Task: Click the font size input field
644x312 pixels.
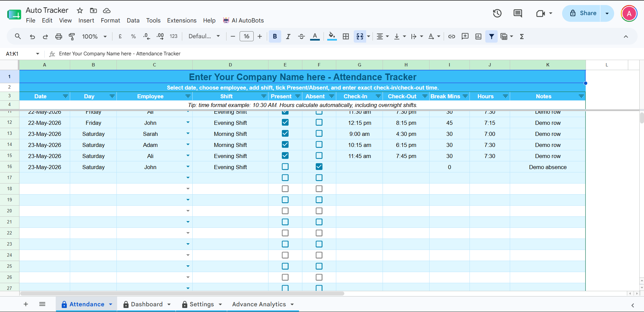Action: coord(247,36)
